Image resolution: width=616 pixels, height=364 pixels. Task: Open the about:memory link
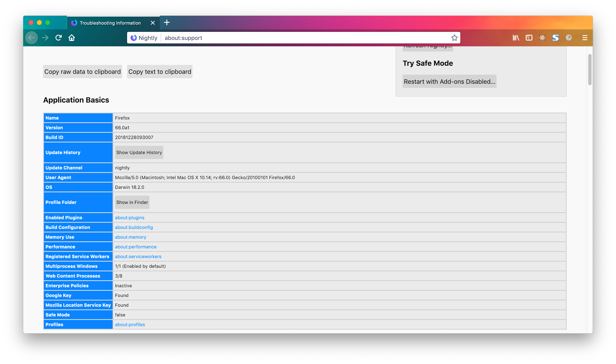pos(131,237)
